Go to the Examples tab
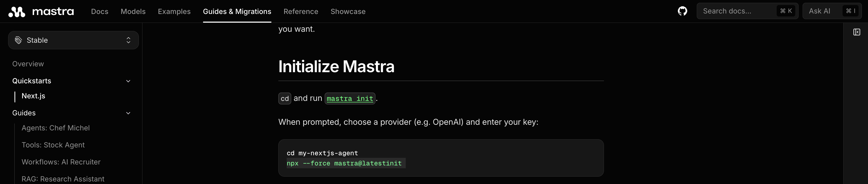Viewport: 868px width, 184px height. click(174, 11)
